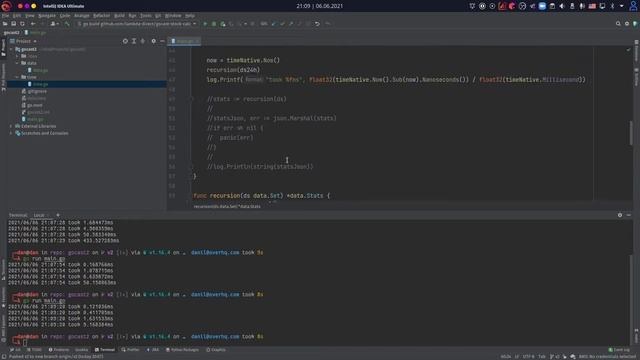Expand the first collapsed folder under project root
640x360 pixels.
pos(17,56)
